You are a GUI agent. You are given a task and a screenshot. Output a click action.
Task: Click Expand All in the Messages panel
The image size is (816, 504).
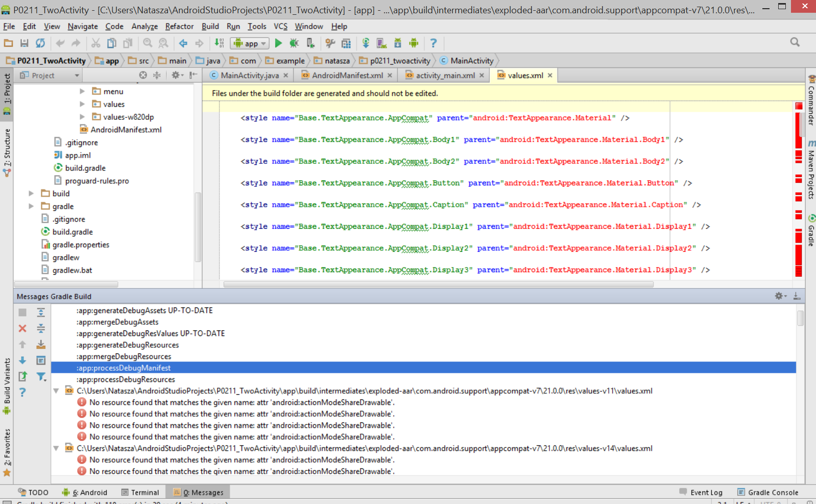click(x=41, y=313)
